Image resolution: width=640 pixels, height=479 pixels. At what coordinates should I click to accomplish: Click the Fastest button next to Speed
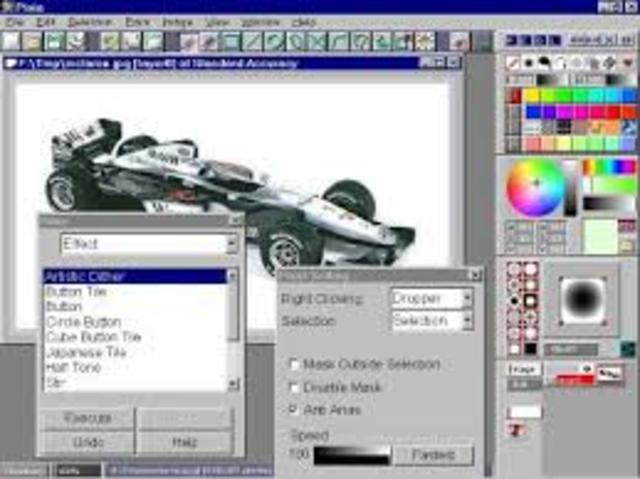433,455
